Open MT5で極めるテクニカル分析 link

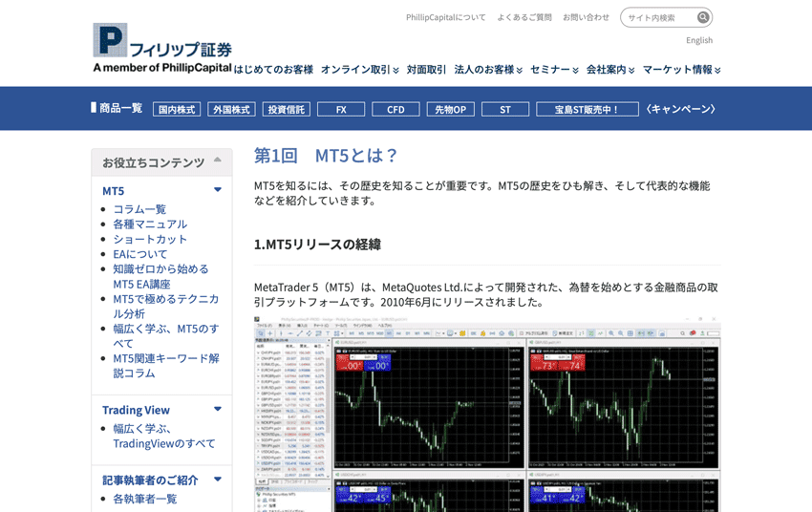(x=165, y=307)
